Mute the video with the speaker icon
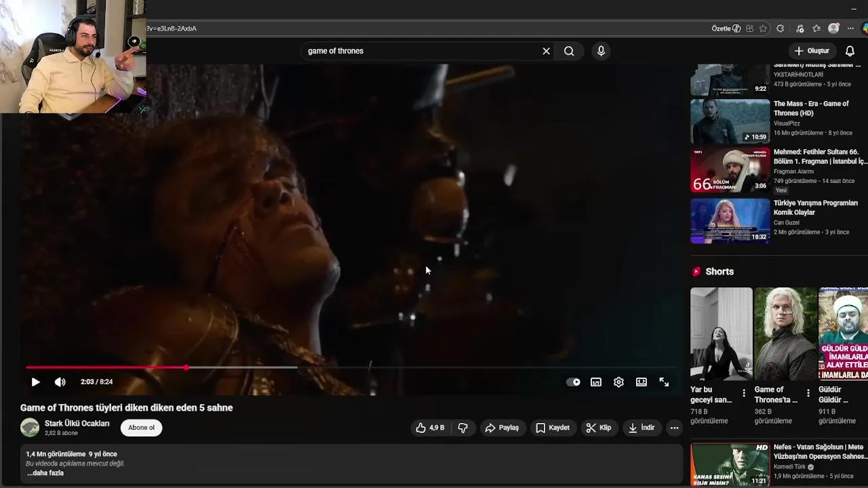The image size is (868, 488). 60,382
